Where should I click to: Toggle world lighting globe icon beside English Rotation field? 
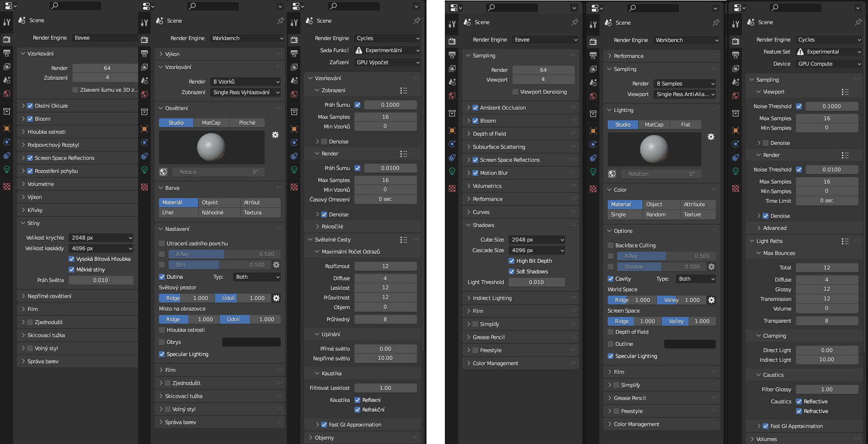(612, 174)
